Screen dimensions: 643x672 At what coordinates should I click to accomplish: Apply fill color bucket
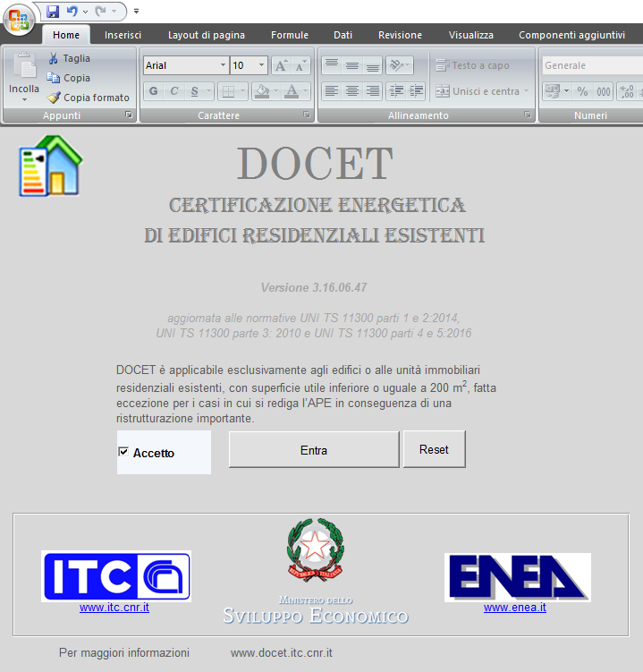point(261,91)
